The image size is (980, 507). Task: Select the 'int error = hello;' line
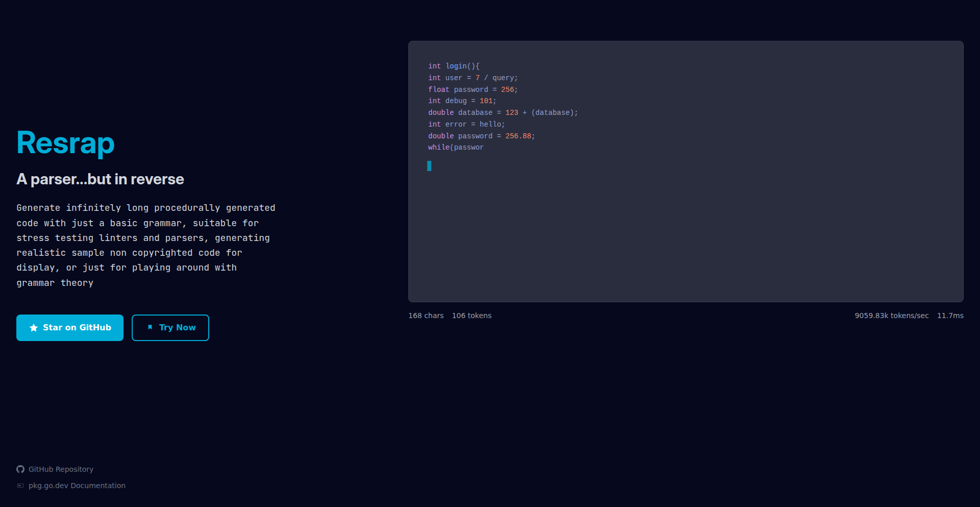click(467, 124)
